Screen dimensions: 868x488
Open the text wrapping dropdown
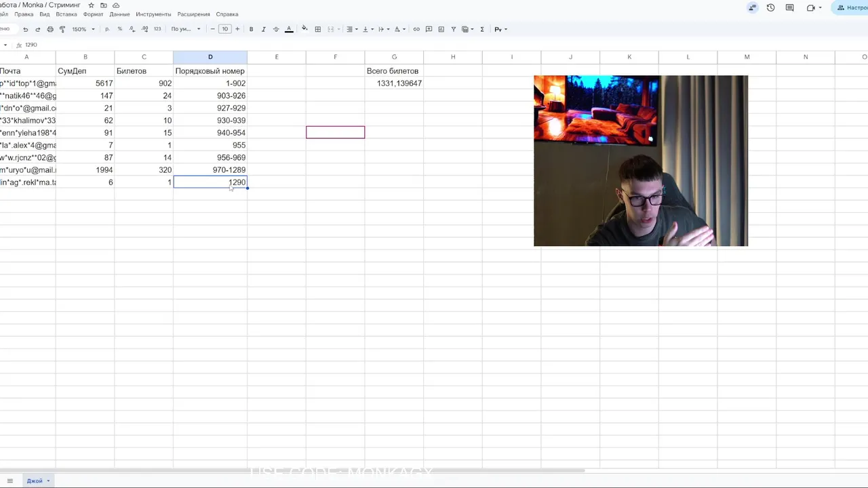[382, 29]
